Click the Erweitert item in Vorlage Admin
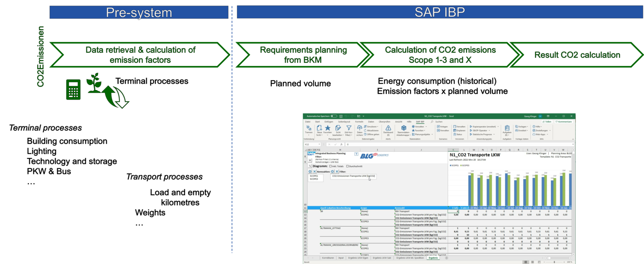The height and width of the screenshot is (264, 644). click(x=522, y=130)
